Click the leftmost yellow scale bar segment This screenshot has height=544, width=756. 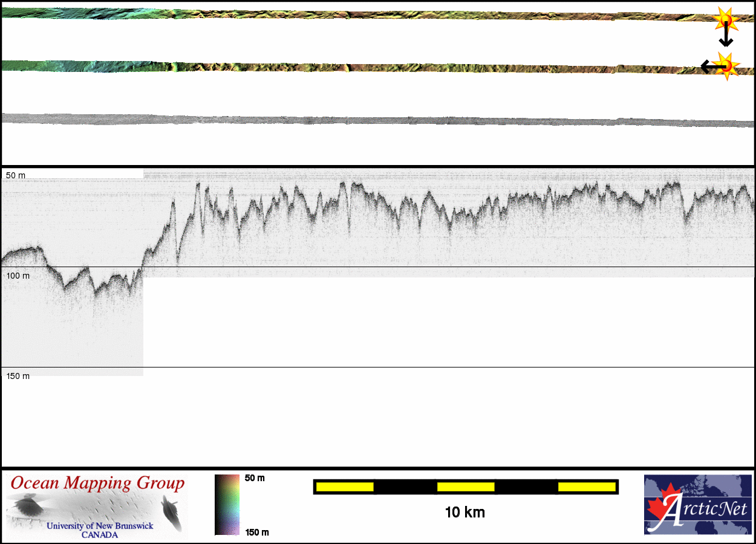click(344, 487)
